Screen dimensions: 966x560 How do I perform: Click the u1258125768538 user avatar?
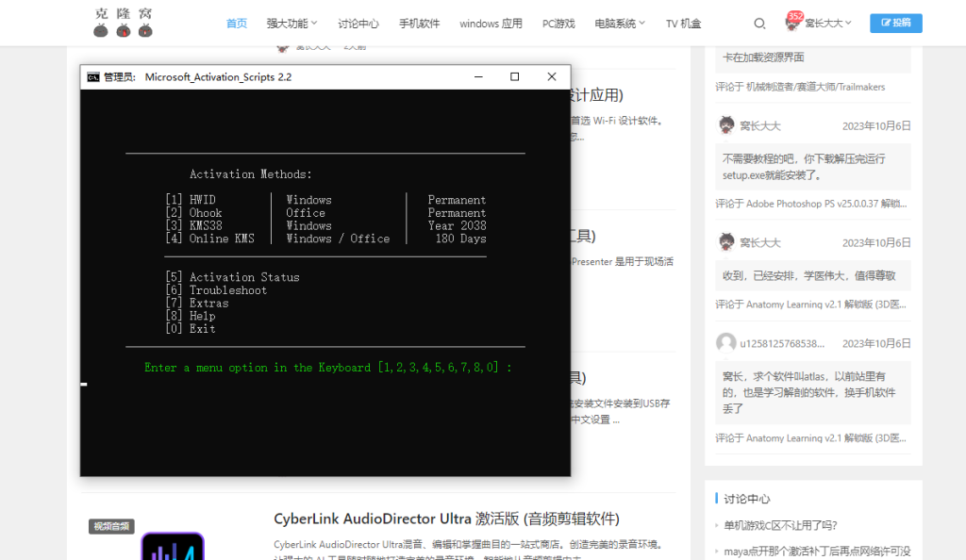726,343
